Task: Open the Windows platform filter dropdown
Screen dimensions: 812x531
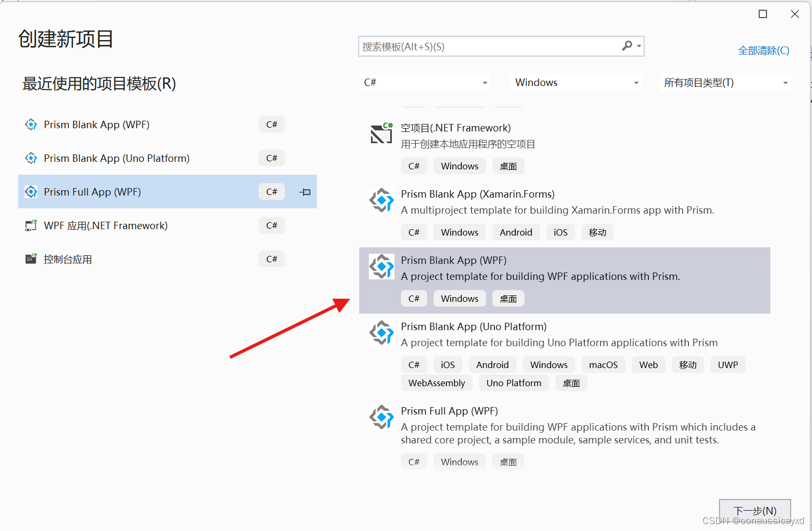Action: click(x=576, y=82)
